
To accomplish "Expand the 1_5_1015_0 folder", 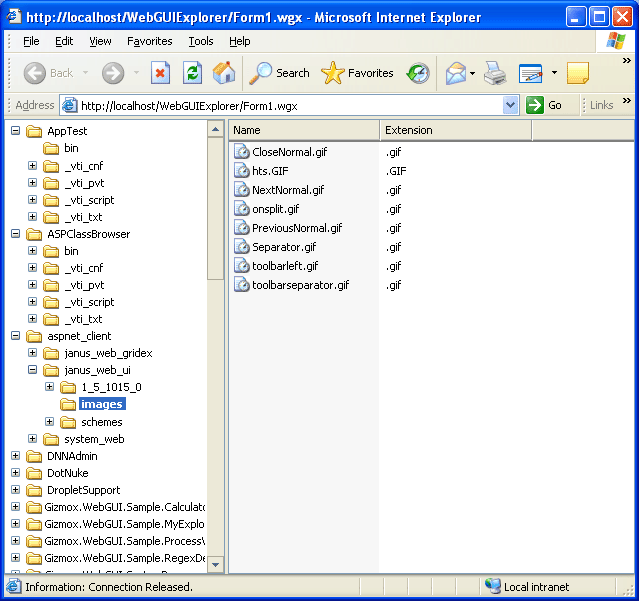I will tap(50, 387).
